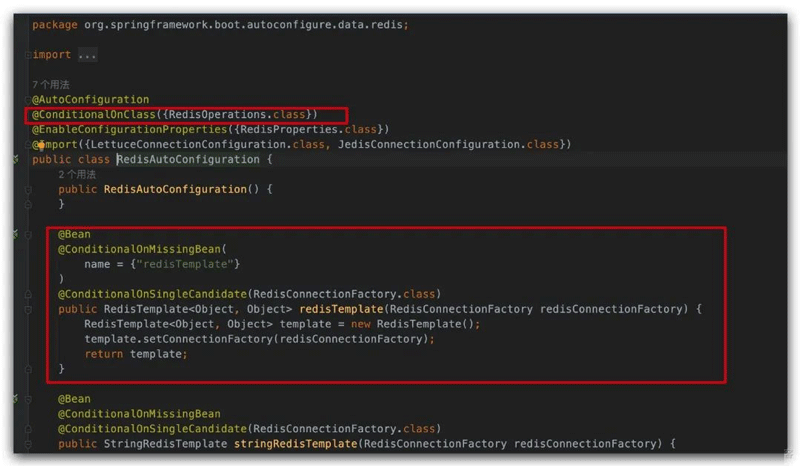Click the @AutoConfiguration annotation

coord(91,100)
